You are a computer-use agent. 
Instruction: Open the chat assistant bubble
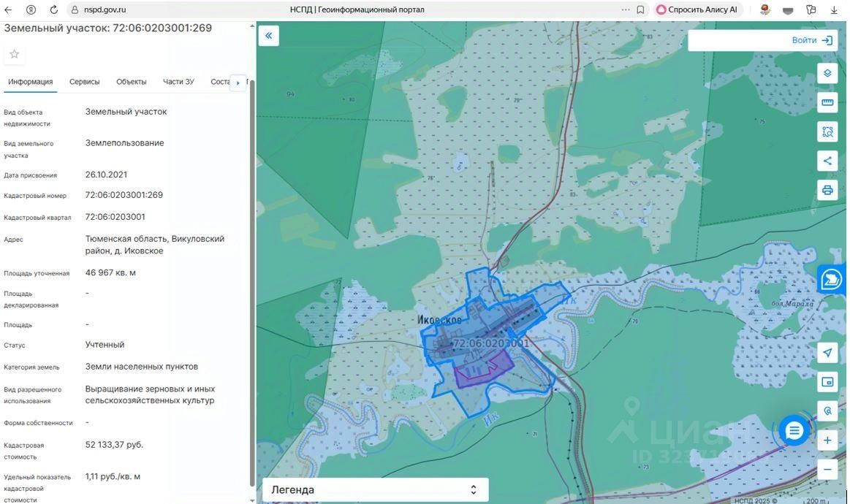[794, 431]
